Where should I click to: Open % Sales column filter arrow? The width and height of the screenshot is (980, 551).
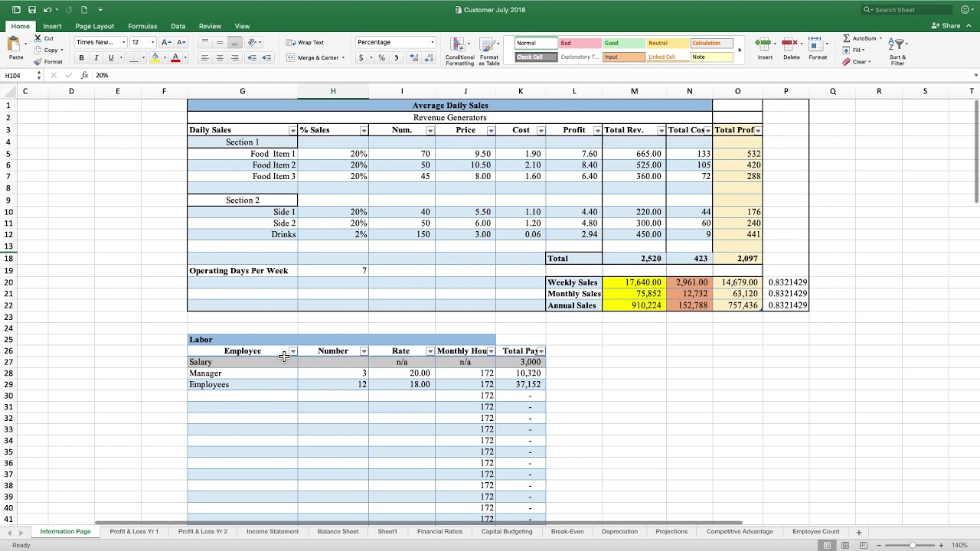[x=364, y=130]
